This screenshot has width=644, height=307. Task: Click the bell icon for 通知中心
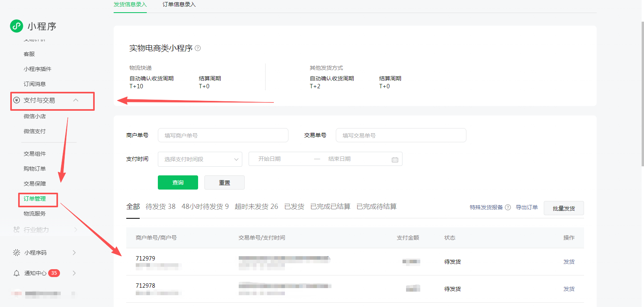pyautogui.click(x=17, y=273)
